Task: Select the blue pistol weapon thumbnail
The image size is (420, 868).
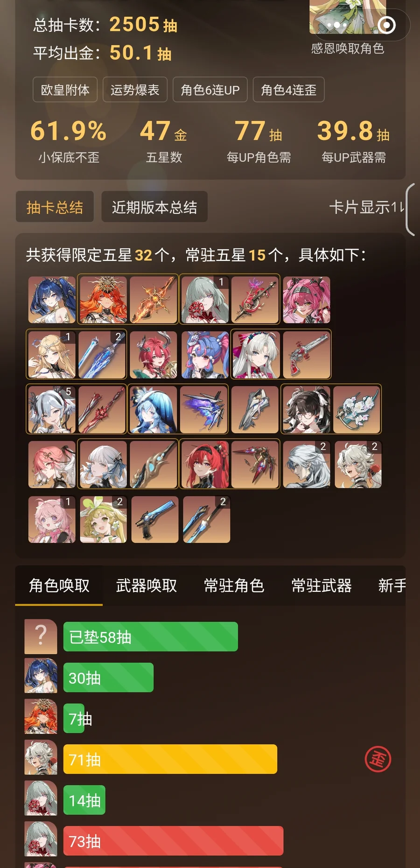Action: pos(155,519)
